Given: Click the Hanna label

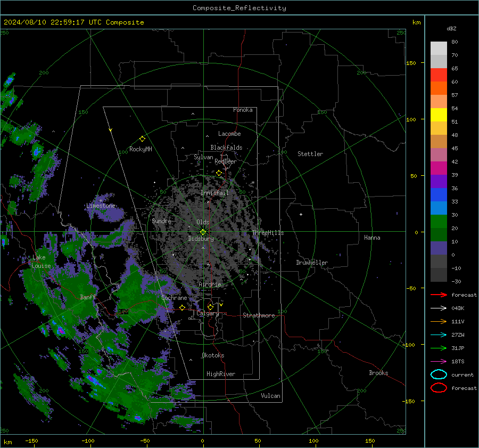Looking at the screenshot, I should click(x=372, y=238).
